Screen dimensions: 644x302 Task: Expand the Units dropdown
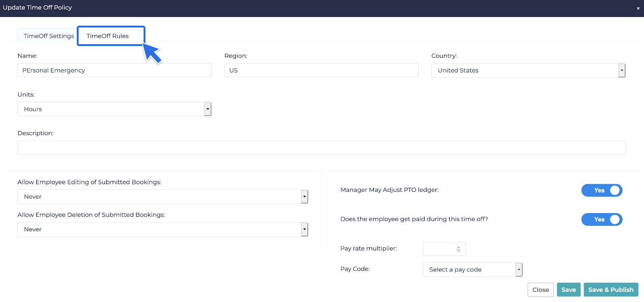208,109
